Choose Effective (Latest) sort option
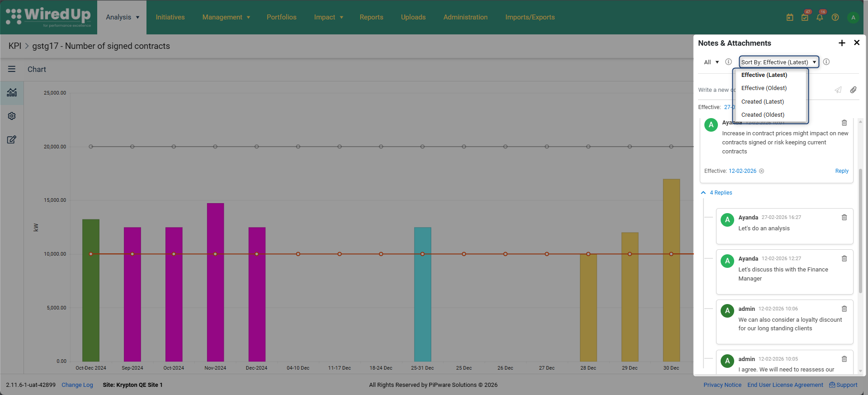This screenshot has width=868, height=395. [x=764, y=75]
